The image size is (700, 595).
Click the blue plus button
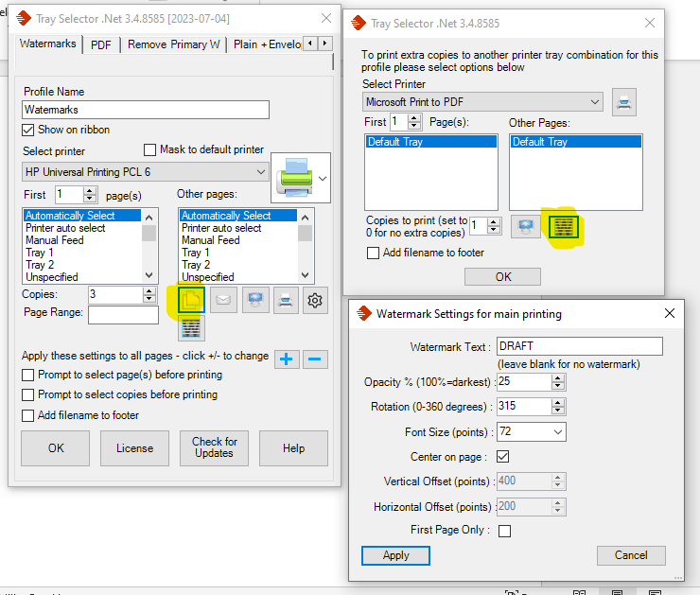click(287, 359)
